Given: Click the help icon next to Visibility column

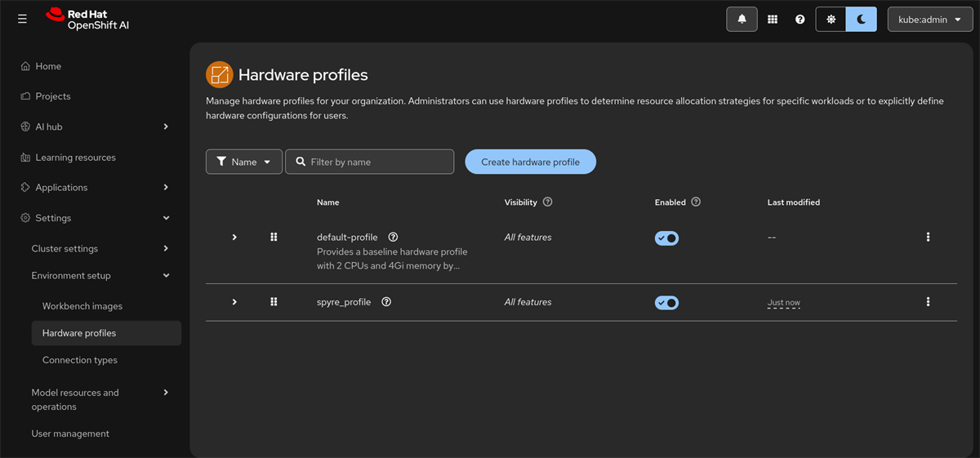Looking at the screenshot, I should (x=548, y=202).
